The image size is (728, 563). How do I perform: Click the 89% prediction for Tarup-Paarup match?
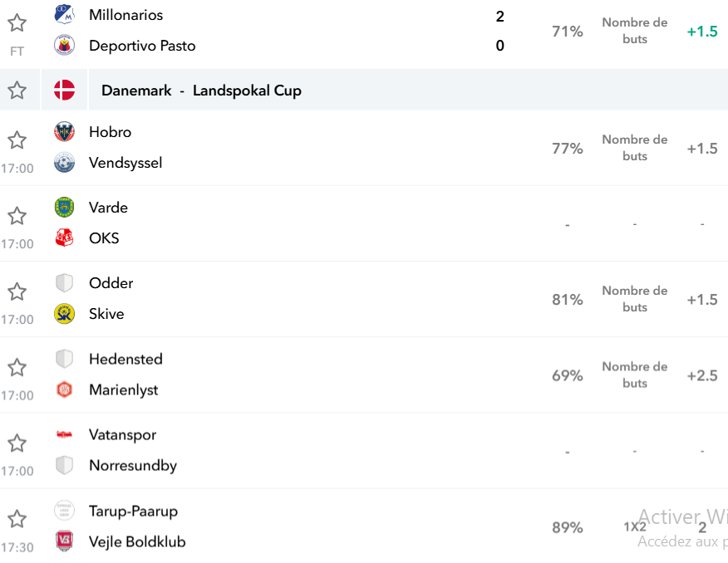coord(568,527)
